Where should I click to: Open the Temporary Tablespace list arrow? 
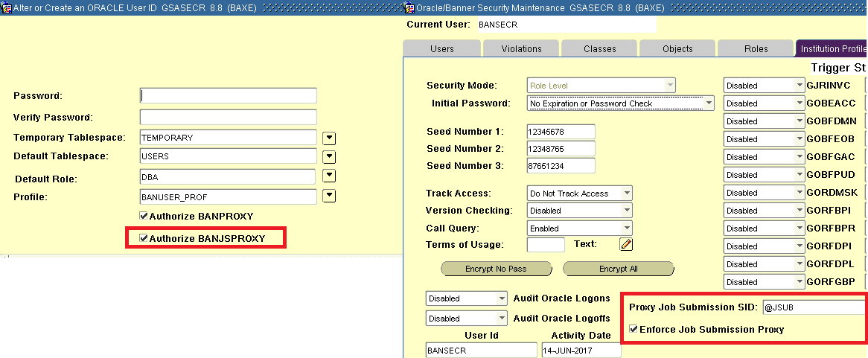click(x=329, y=138)
